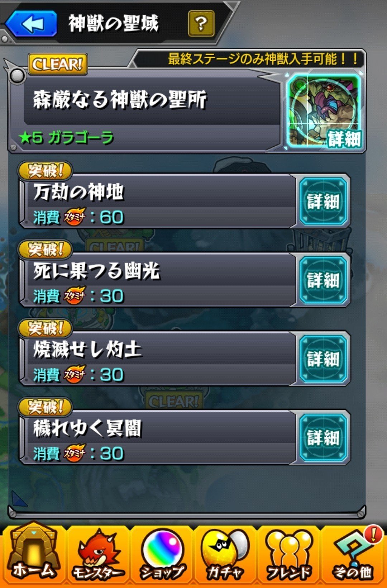Select stage 万劫の神地
The height and width of the screenshot is (588, 387).
click(x=158, y=201)
